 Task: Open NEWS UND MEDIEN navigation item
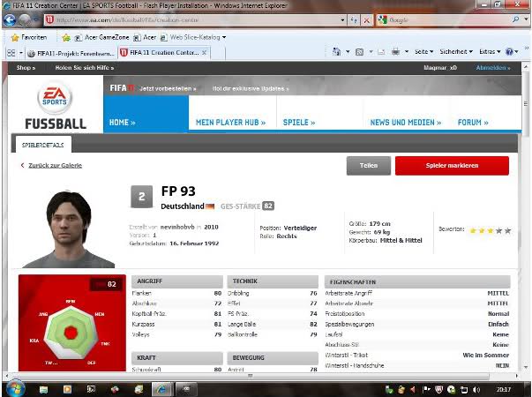[x=406, y=123]
